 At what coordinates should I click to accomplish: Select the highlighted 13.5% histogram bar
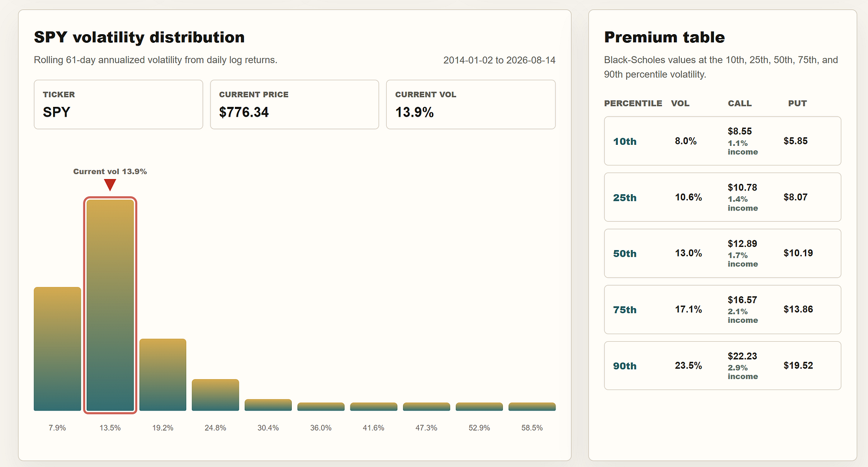point(110,305)
